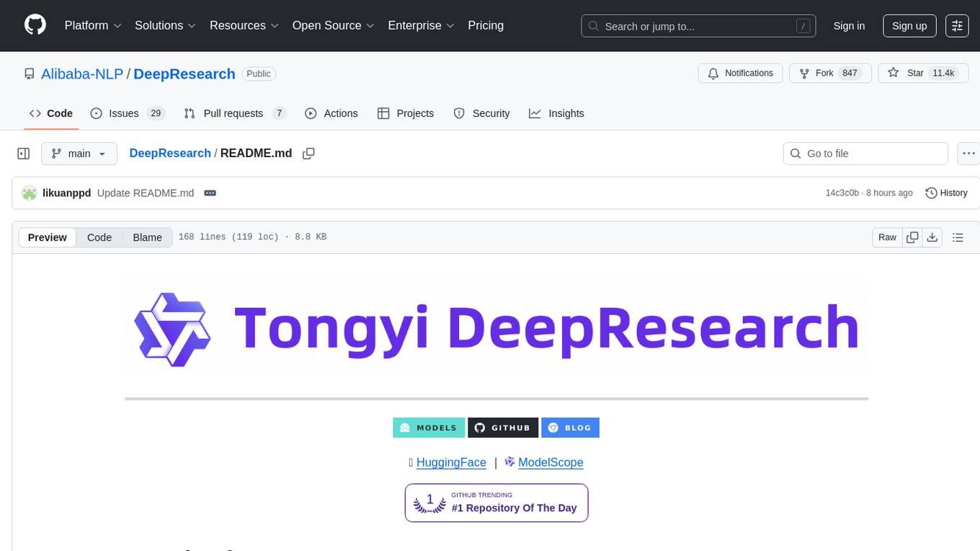
Task: Click the Sign up button
Action: (x=909, y=26)
